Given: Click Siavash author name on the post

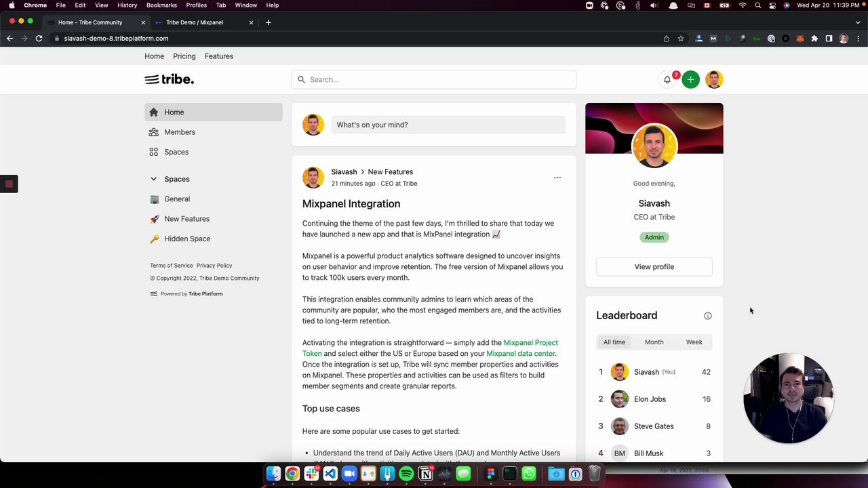Looking at the screenshot, I should point(344,172).
